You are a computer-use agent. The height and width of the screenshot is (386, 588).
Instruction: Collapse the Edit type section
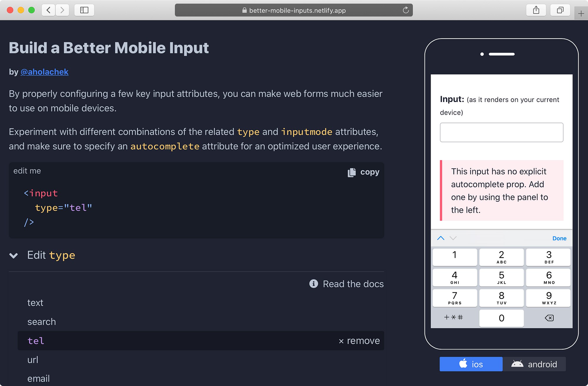pyautogui.click(x=14, y=255)
